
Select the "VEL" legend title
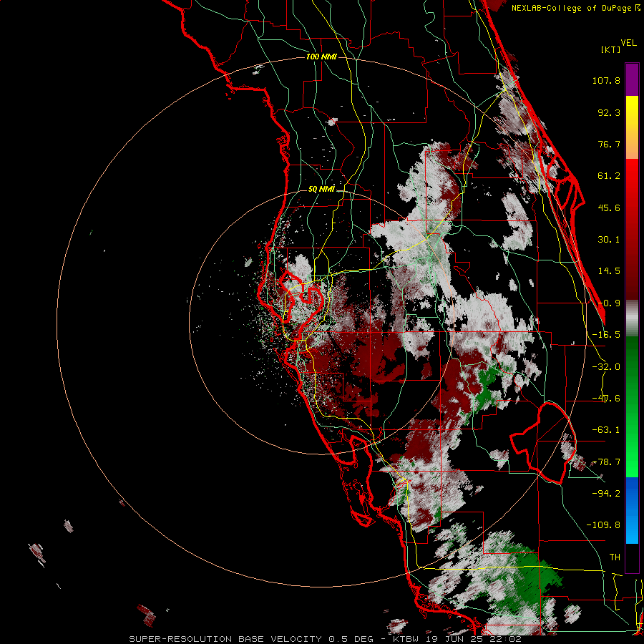pos(628,43)
